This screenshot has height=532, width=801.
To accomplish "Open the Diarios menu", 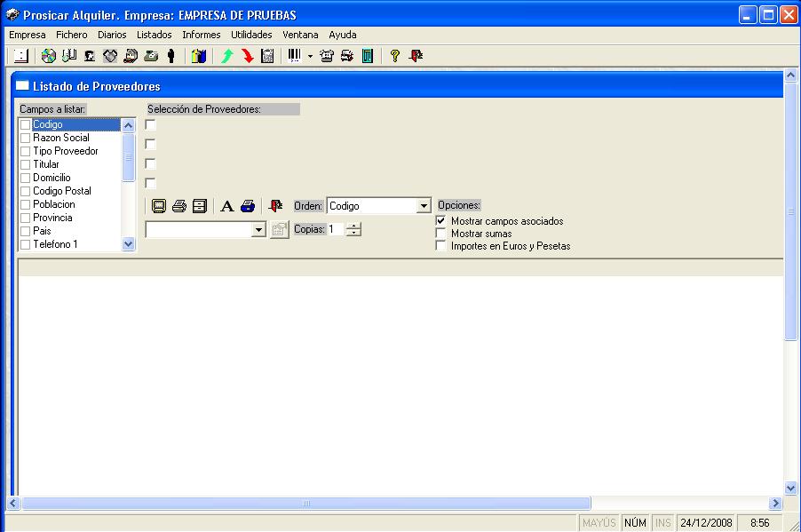I will [x=112, y=35].
